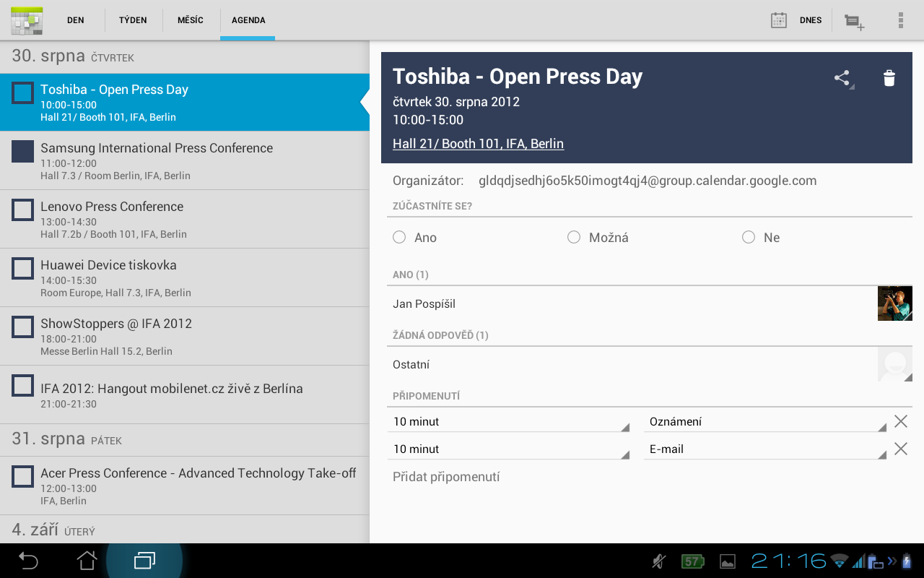Expand the Oznámení reminder type dropdown
The image size is (924, 578).
click(765, 422)
